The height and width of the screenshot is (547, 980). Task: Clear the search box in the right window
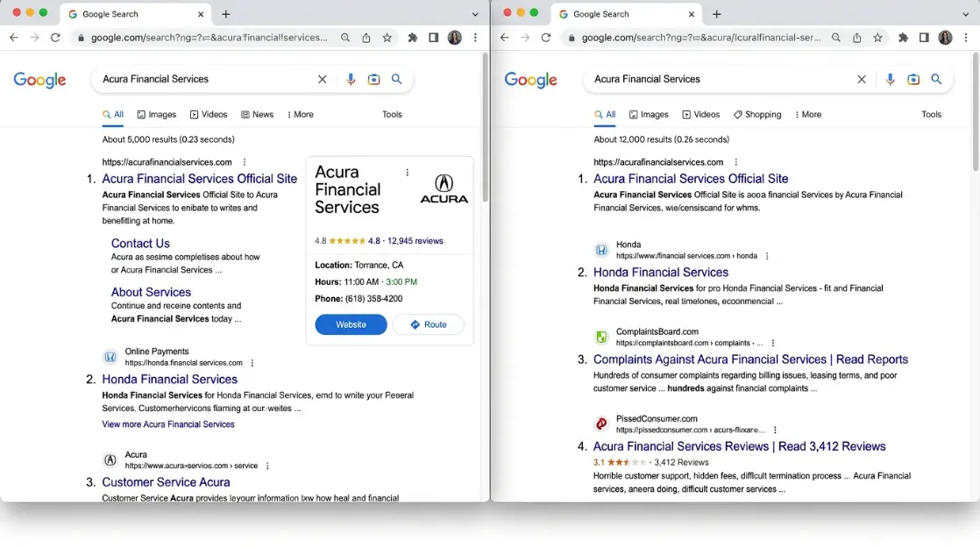point(862,80)
